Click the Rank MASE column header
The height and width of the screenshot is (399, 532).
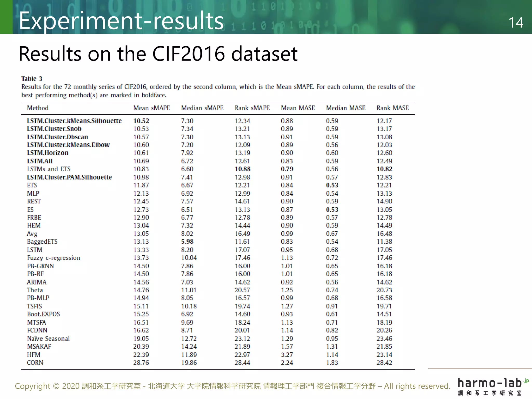[x=393, y=108]
